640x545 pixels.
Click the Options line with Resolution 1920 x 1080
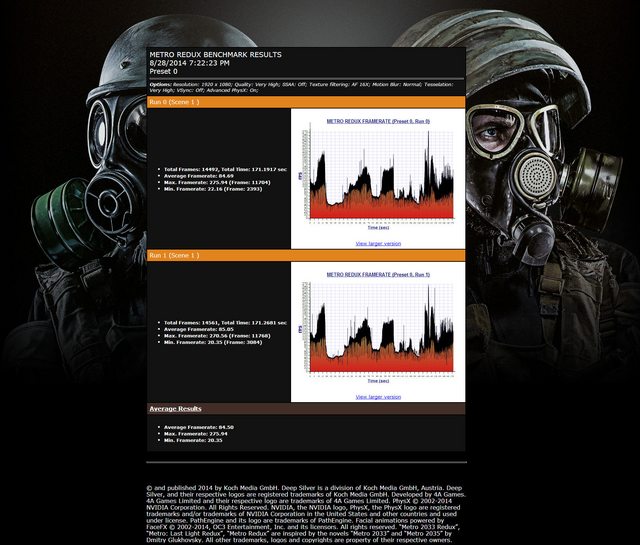coord(301,87)
